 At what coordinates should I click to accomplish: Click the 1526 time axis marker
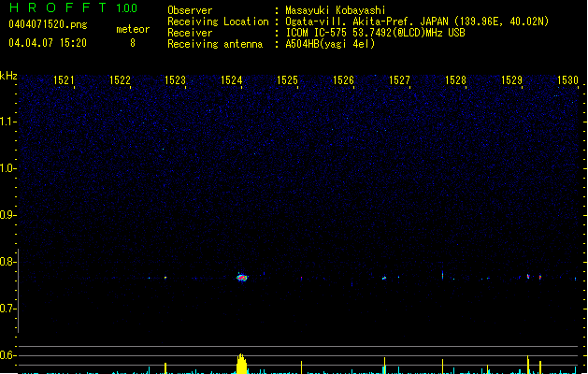[x=343, y=79]
